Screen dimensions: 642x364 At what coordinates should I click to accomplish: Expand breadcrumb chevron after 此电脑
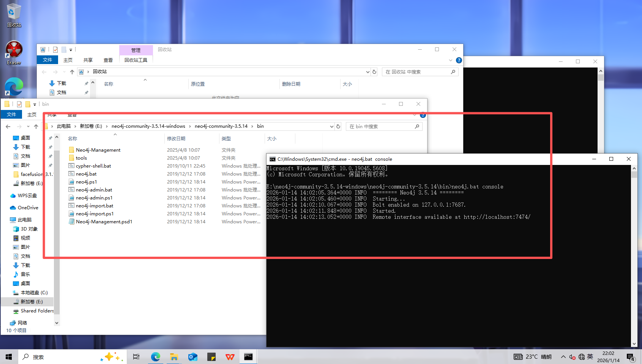point(75,126)
